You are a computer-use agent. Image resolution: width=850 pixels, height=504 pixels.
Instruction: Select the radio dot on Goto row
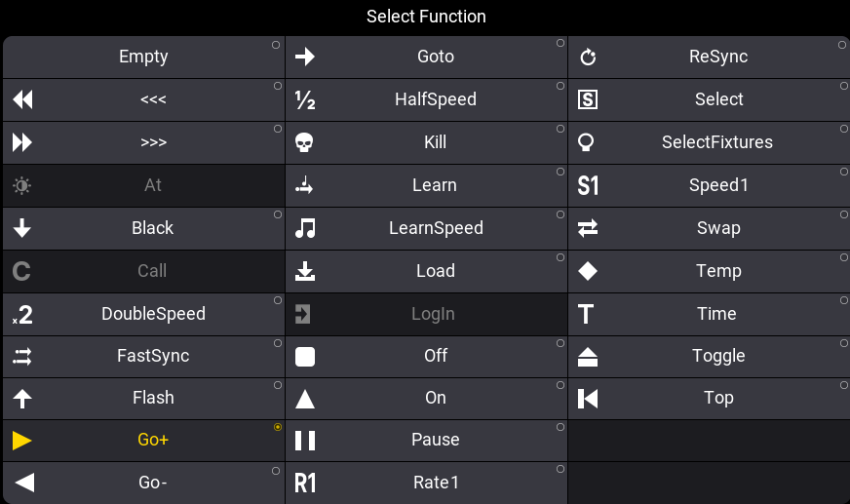pos(560,44)
